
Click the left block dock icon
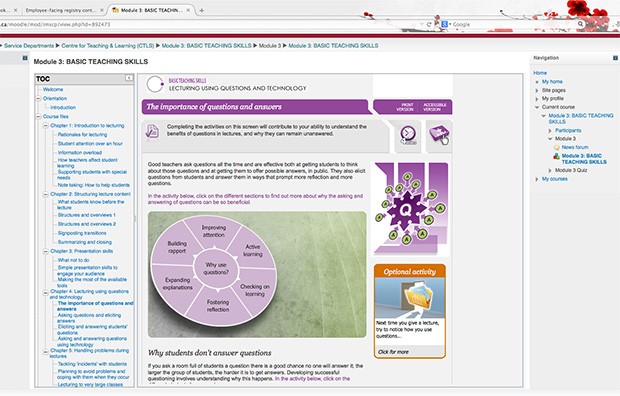[25, 58]
